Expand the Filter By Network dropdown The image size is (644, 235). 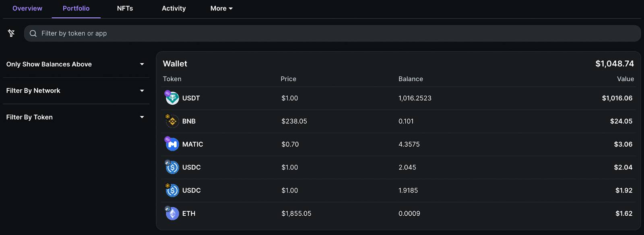tap(76, 91)
